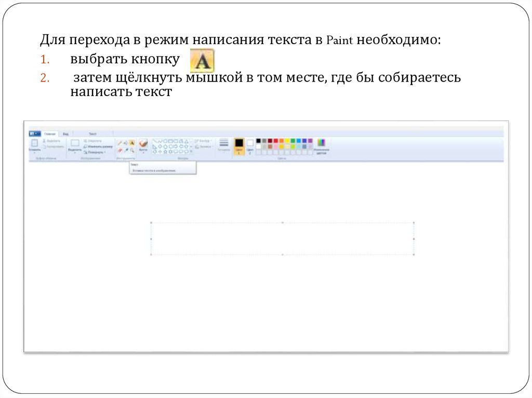Choose the Curve shape in gallery
The image size is (532, 398).
(x=160, y=141)
